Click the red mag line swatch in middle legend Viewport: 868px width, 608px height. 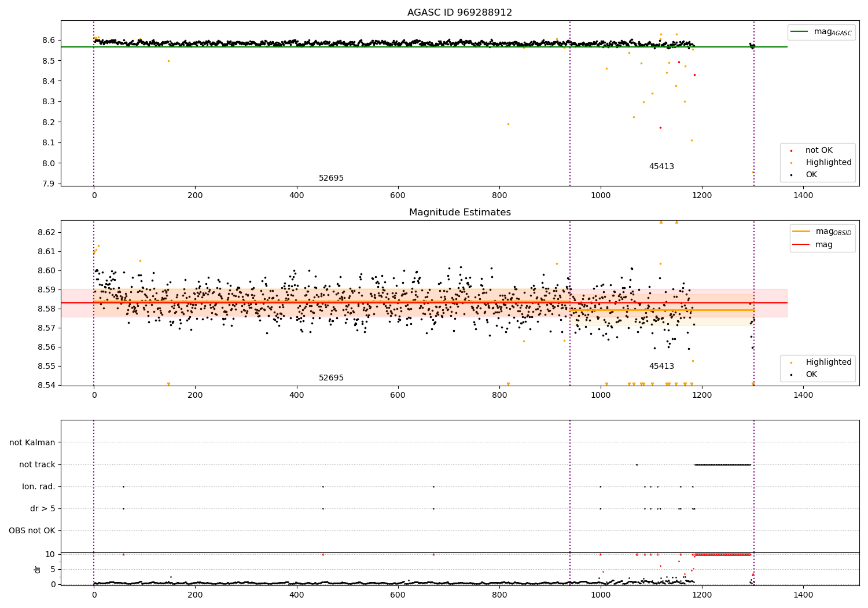[801, 245]
